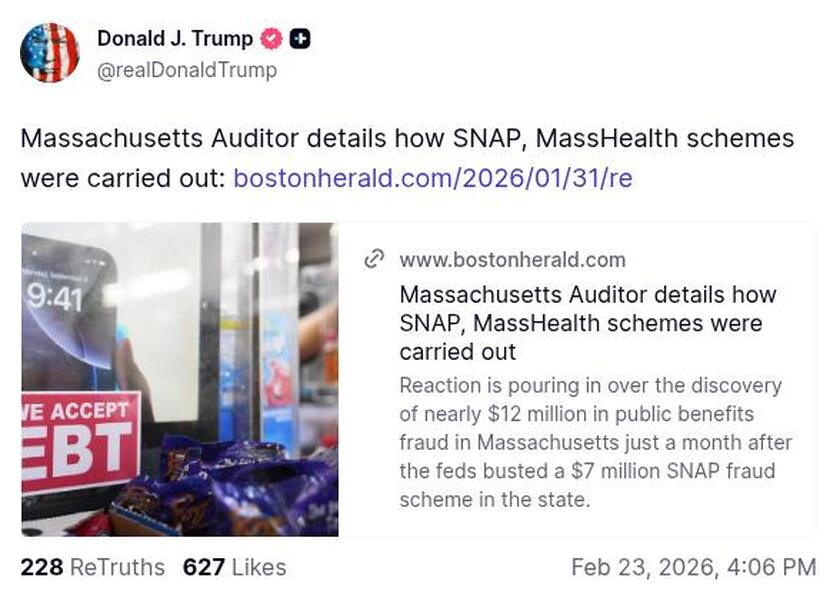The width and height of the screenshot is (840, 611).
Task: Follow the bostonherald.com/2026/01/31/re link
Action: [432, 179]
